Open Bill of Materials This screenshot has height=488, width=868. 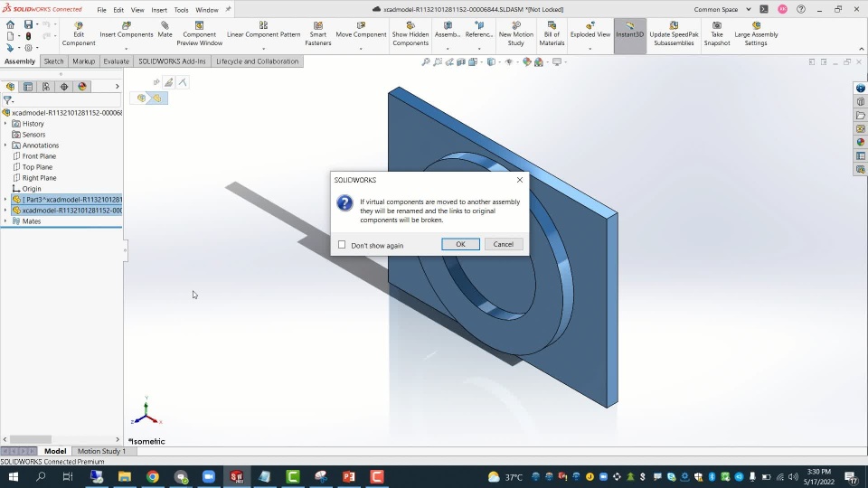(x=552, y=33)
